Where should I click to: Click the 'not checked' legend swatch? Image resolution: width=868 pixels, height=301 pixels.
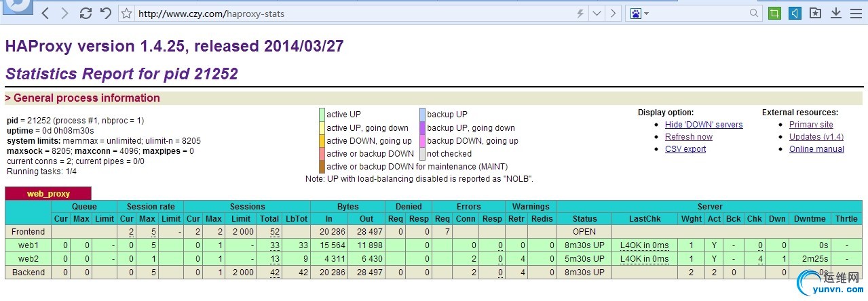pos(422,153)
